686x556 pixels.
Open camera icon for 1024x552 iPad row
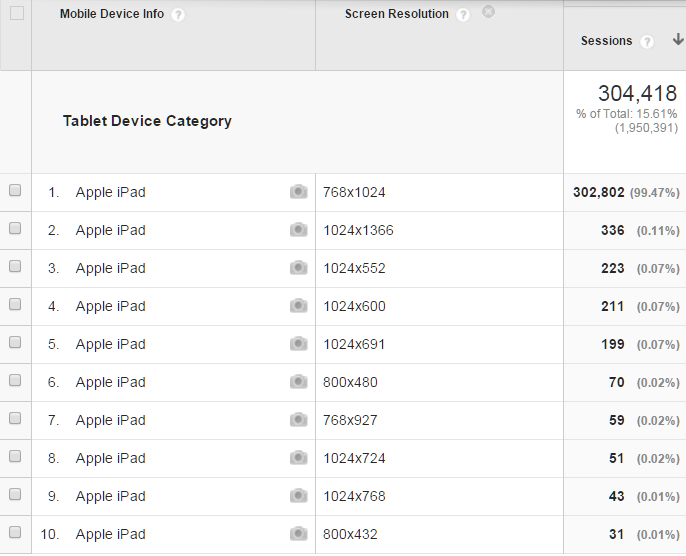(298, 268)
